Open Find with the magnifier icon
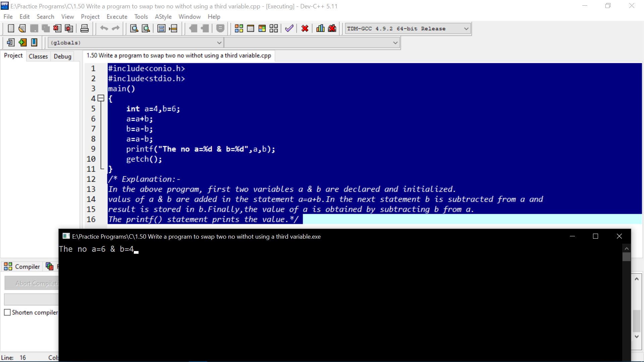 tap(134, 28)
